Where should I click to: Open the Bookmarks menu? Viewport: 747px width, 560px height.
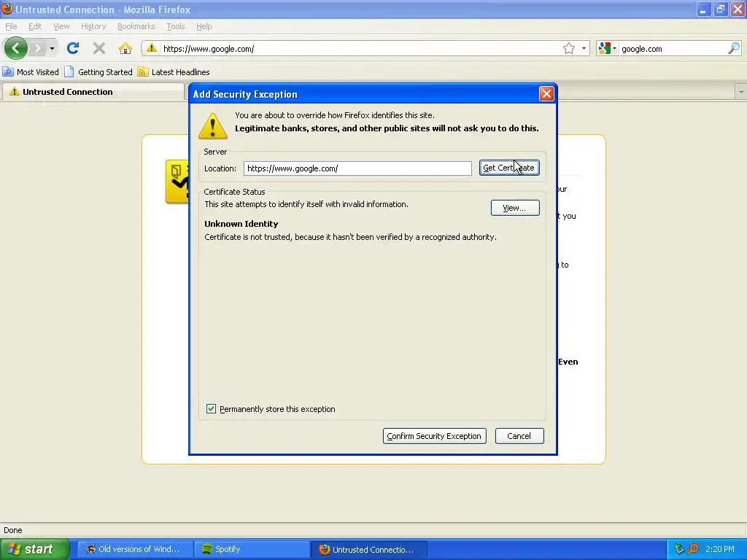[x=136, y=26]
